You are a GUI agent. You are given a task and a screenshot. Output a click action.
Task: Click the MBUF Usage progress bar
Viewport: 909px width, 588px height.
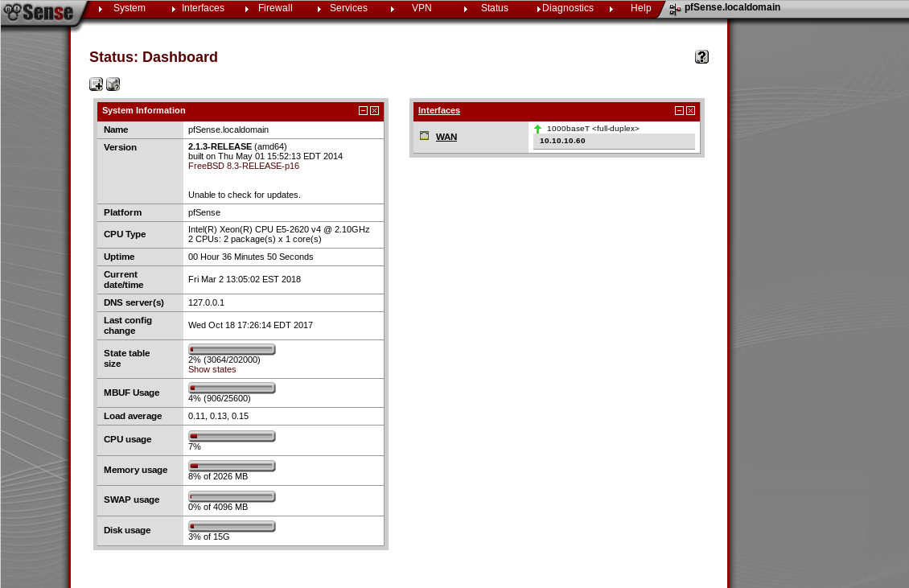(x=232, y=388)
